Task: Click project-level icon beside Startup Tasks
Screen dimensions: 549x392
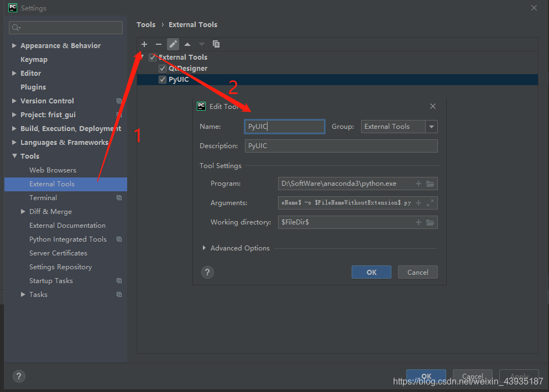Action: click(119, 281)
